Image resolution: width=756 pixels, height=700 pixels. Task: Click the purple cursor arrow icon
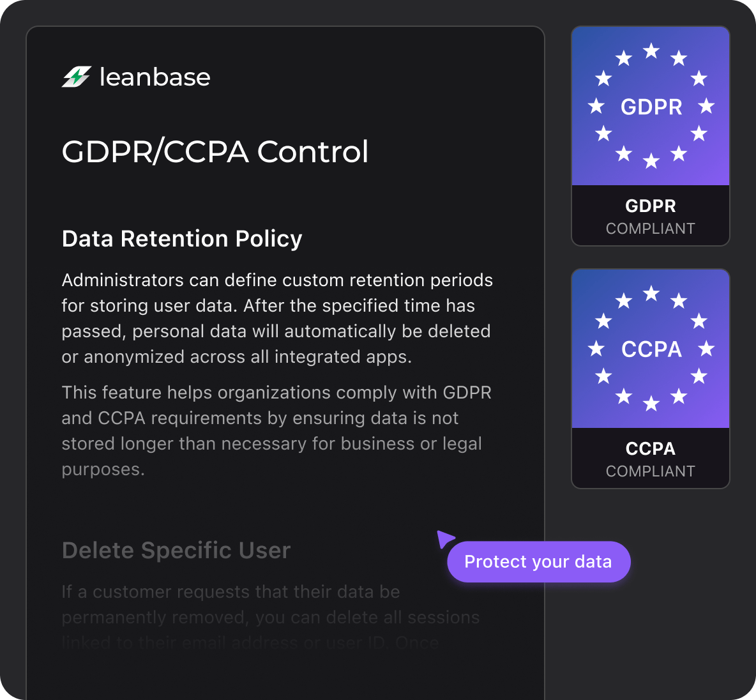click(445, 538)
